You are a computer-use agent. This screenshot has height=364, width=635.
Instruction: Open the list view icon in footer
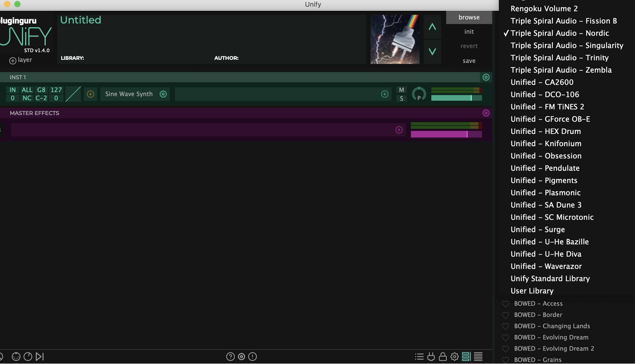coord(419,356)
